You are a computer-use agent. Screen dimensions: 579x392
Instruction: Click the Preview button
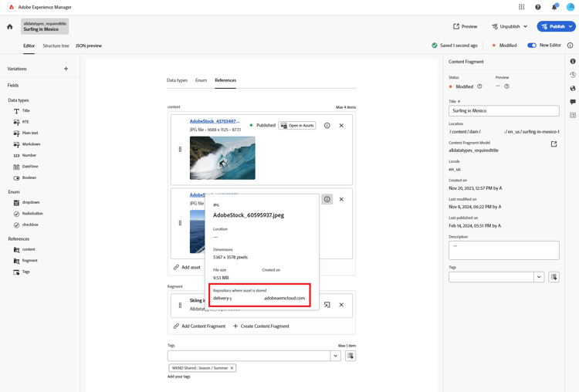tap(466, 26)
